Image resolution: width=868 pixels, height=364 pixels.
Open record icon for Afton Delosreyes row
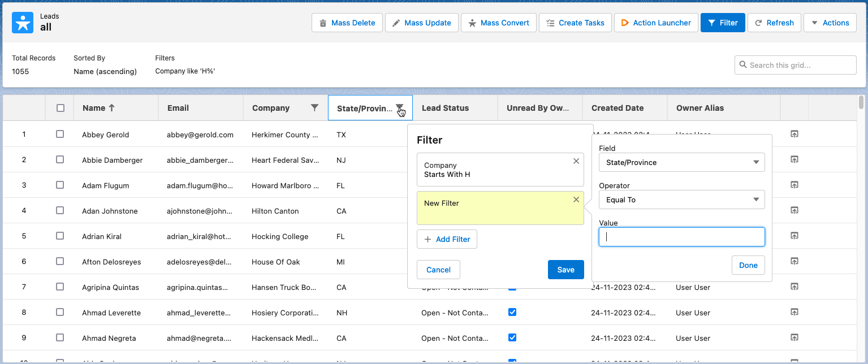pyautogui.click(x=794, y=261)
